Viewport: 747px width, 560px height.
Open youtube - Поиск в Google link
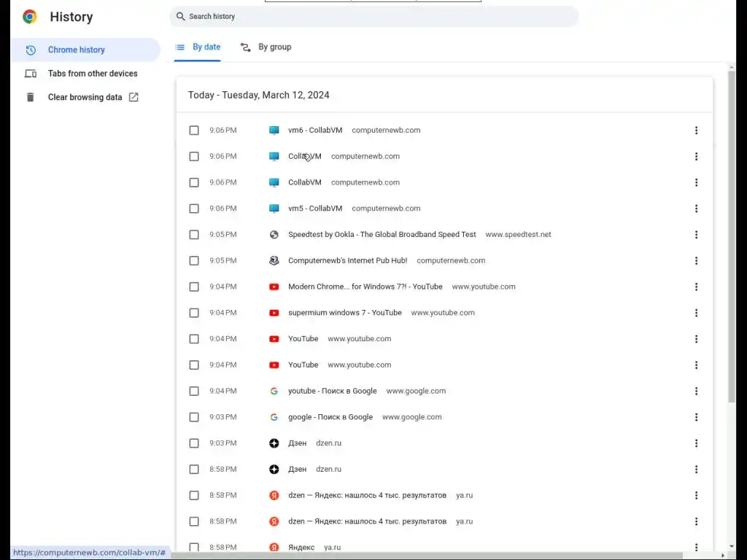(x=333, y=391)
